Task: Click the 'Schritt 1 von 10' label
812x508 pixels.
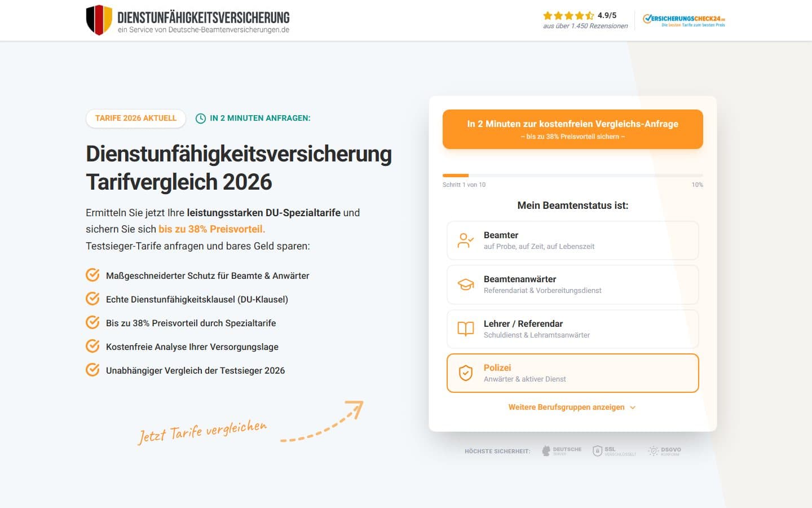Action: point(464,185)
